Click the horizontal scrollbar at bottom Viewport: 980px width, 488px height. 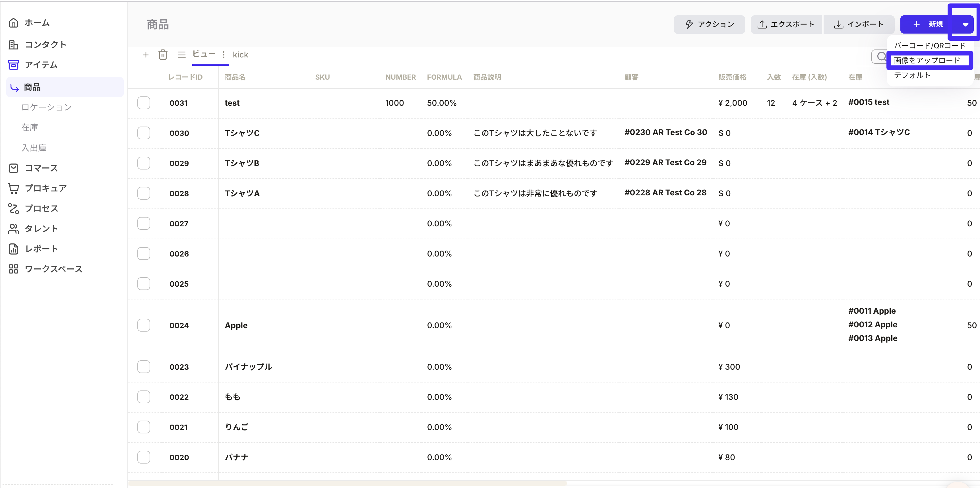coord(348,483)
